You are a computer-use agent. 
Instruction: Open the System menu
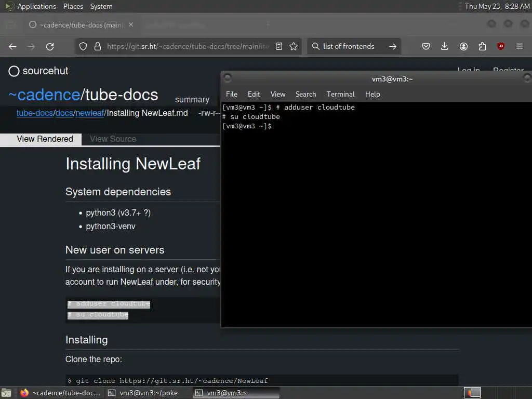[x=101, y=6]
